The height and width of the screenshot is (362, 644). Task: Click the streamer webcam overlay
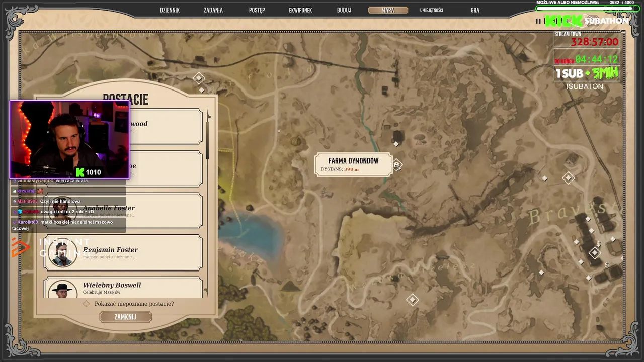click(69, 140)
